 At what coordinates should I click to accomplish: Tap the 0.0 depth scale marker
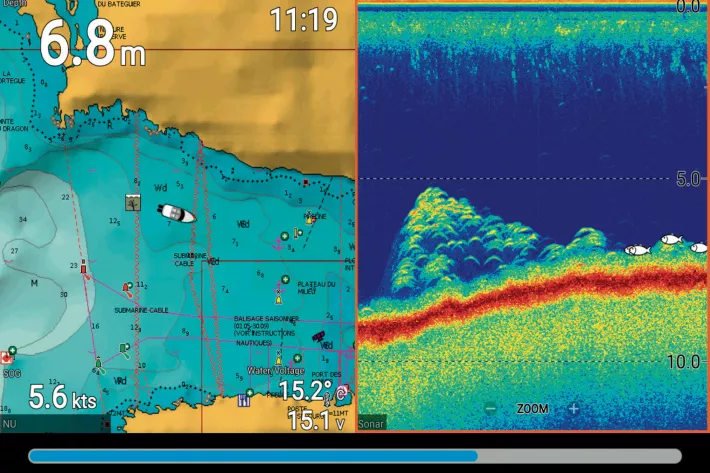[688, 6]
